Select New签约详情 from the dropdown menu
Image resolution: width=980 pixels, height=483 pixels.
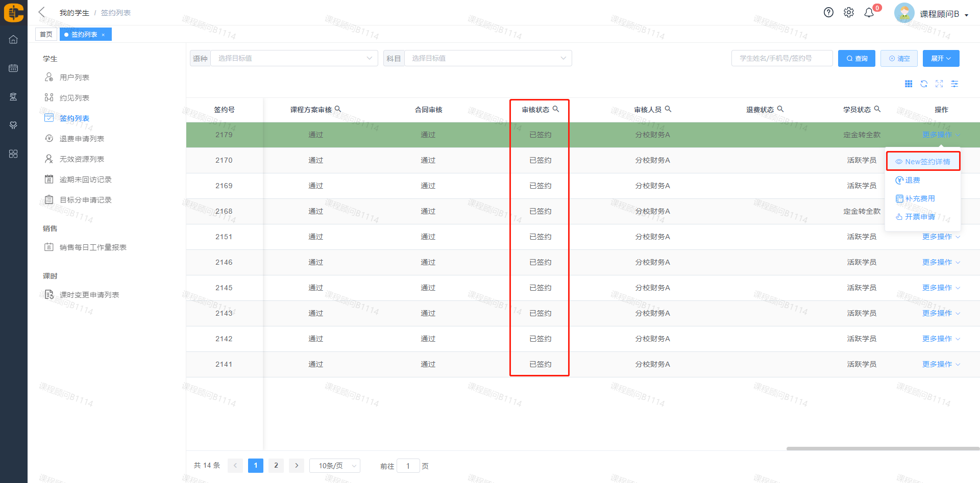pos(923,162)
